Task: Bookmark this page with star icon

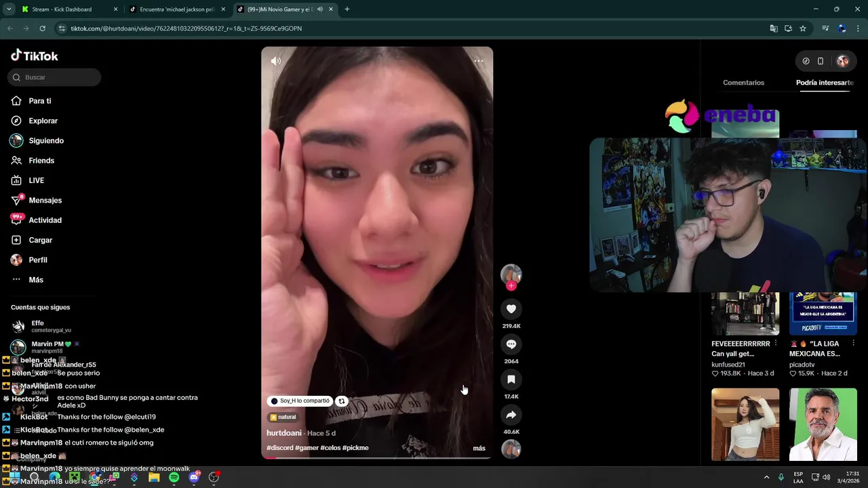Action: tap(803, 28)
